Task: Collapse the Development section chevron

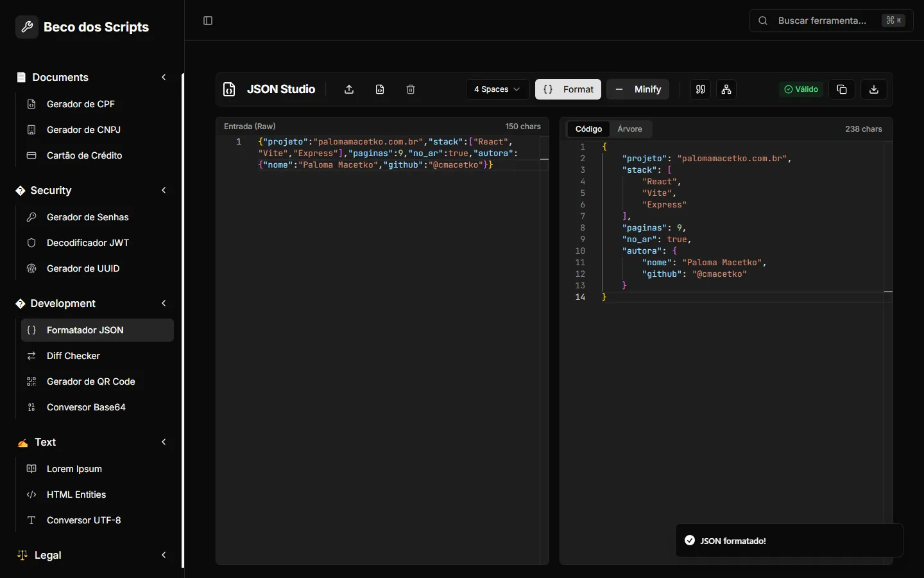Action: point(164,303)
